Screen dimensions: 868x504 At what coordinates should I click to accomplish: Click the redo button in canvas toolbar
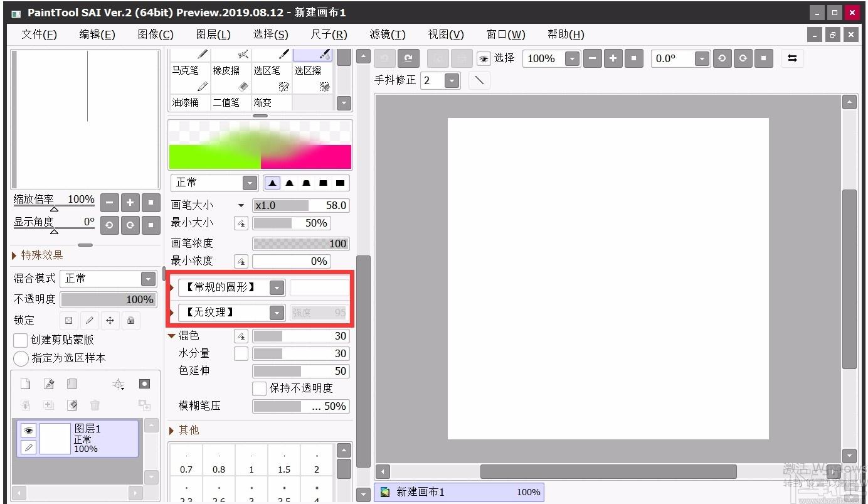[x=408, y=58]
